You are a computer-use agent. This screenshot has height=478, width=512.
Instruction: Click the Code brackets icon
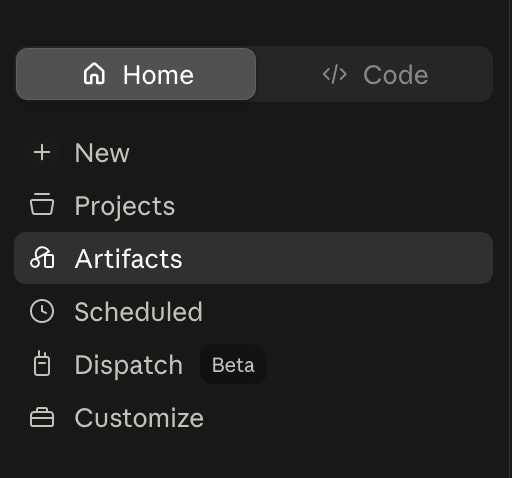[335, 74]
